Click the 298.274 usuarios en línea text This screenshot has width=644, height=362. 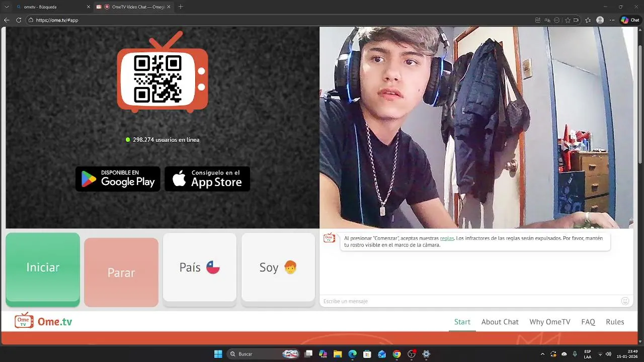pyautogui.click(x=166, y=140)
